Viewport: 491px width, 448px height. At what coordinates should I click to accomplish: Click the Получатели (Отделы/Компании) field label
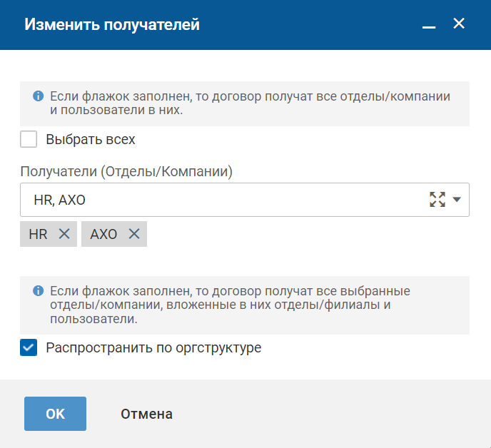126,171
